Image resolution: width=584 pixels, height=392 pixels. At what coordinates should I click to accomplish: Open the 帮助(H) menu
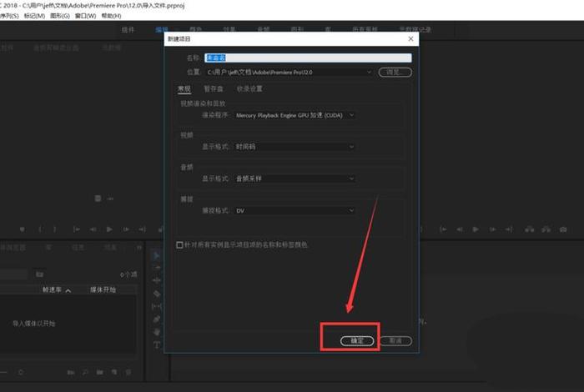tap(111, 16)
